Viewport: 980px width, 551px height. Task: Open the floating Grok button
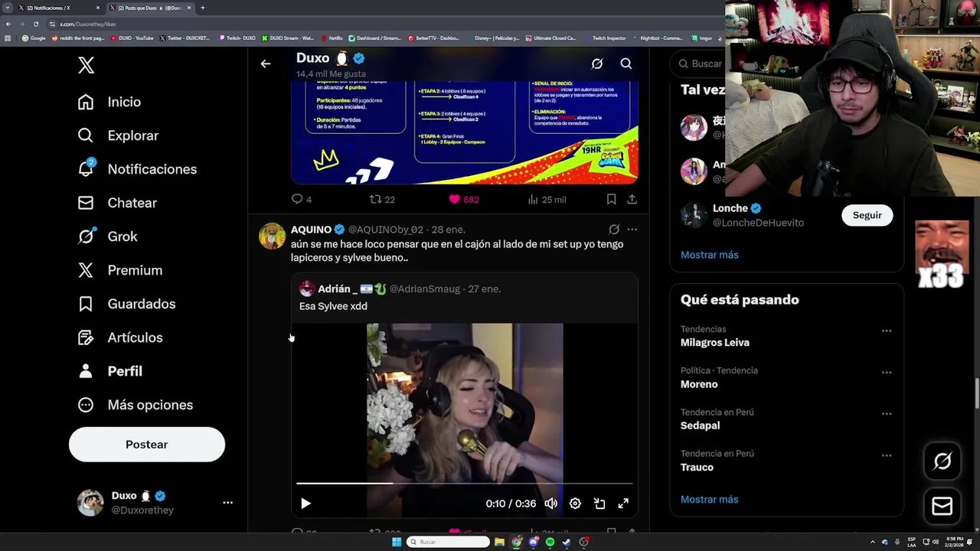tap(942, 461)
